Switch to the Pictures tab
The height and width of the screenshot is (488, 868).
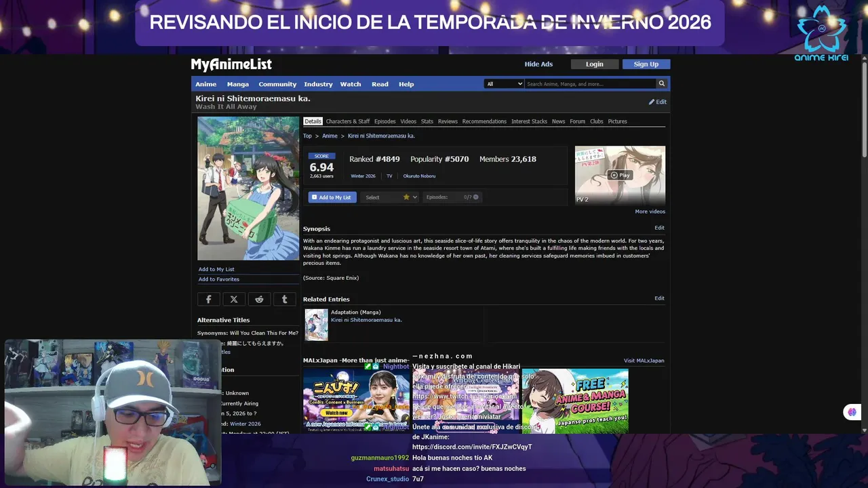pyautogui.click(x=617, y=121)
